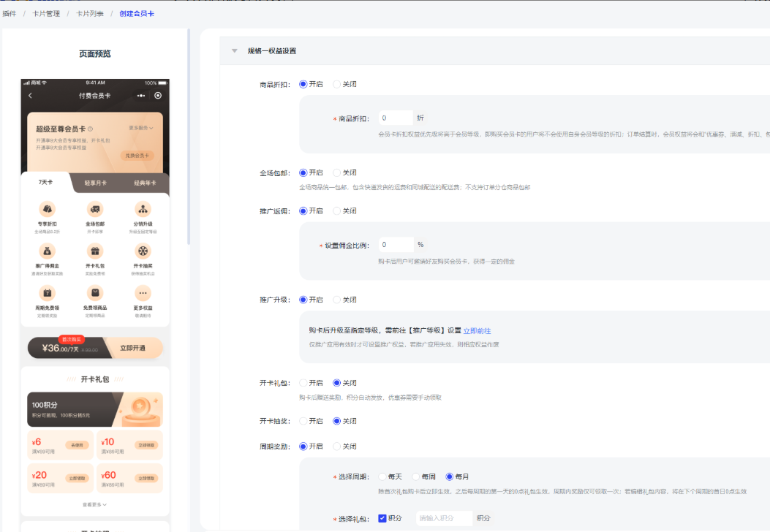Click the 全场包邮 truck icon
Image resolution: width=770 pixels, height=532 pixels.
click(95, 210)
